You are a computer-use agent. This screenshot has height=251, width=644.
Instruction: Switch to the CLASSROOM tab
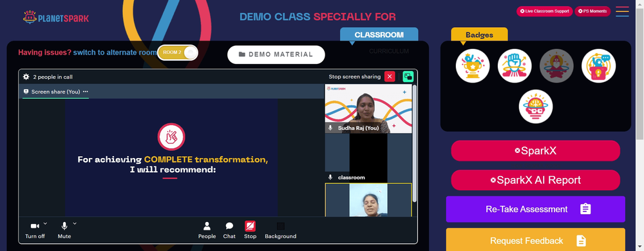coord(379,35)
